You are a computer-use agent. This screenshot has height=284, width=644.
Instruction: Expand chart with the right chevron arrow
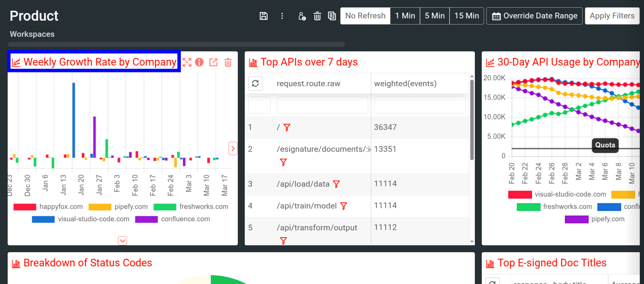233,148
